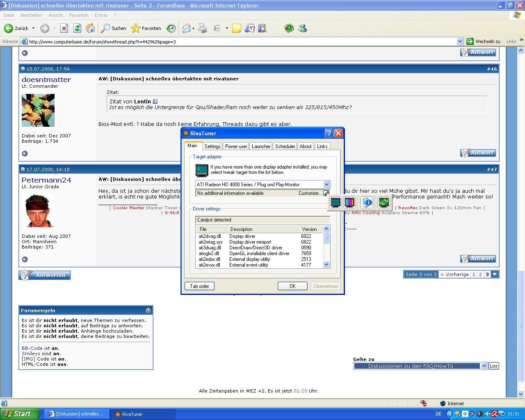The width and height of the screenshot is (525, 420).
Task: Click the Word edit icon in the IE toolbar
Action: (217, 28)
